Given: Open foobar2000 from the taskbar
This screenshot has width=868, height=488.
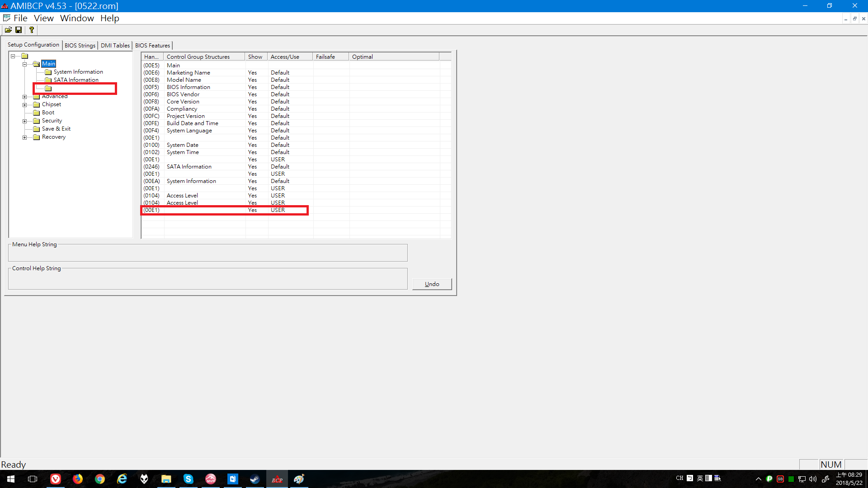Looking at the screenshot, I should coord(144,479).
